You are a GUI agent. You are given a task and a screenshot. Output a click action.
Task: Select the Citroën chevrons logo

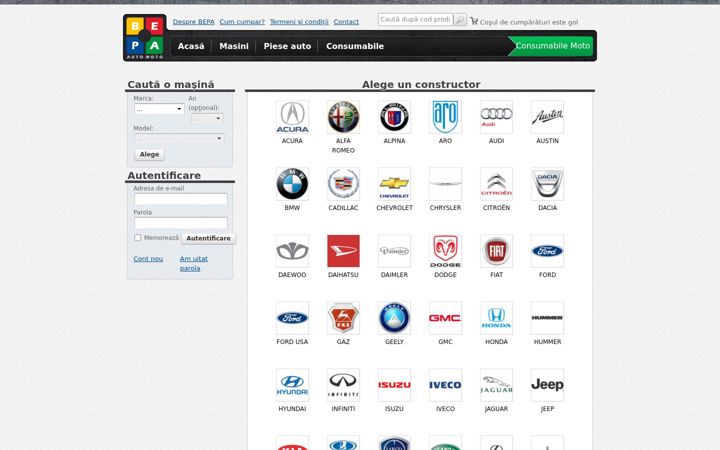tap(496, 184)
